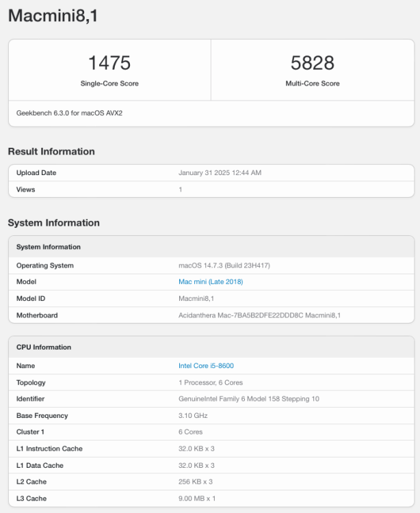Click the Result Information heading
This screenshot has width=420, height=513.
point(51,151)
